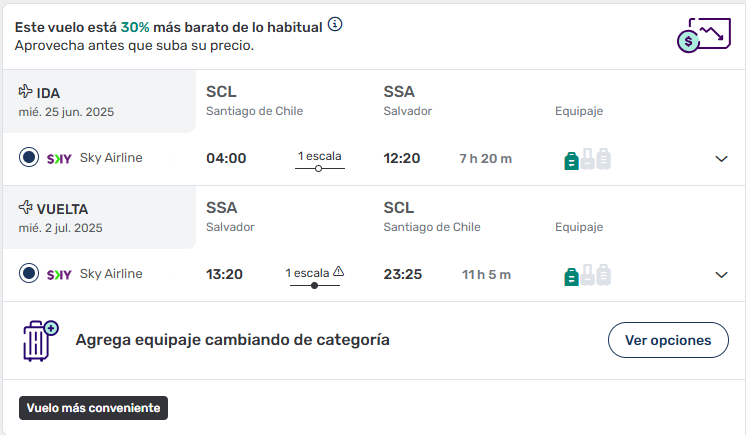Click the info icon beside cheaper-price notice
746x435 pixels.
coord(335,24)
